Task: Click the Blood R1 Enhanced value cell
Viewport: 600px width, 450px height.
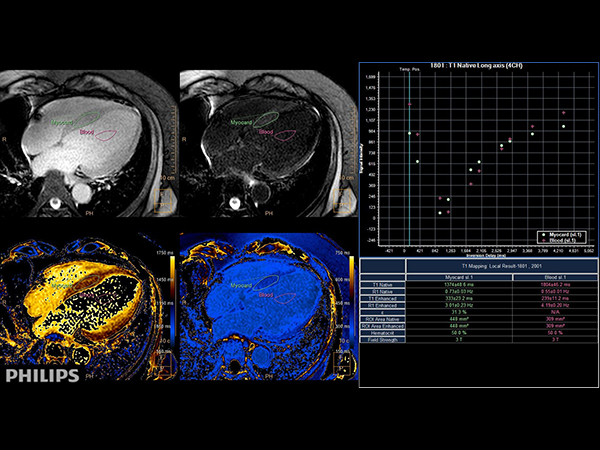Action: pyautogui.click(x=555, y=305)
